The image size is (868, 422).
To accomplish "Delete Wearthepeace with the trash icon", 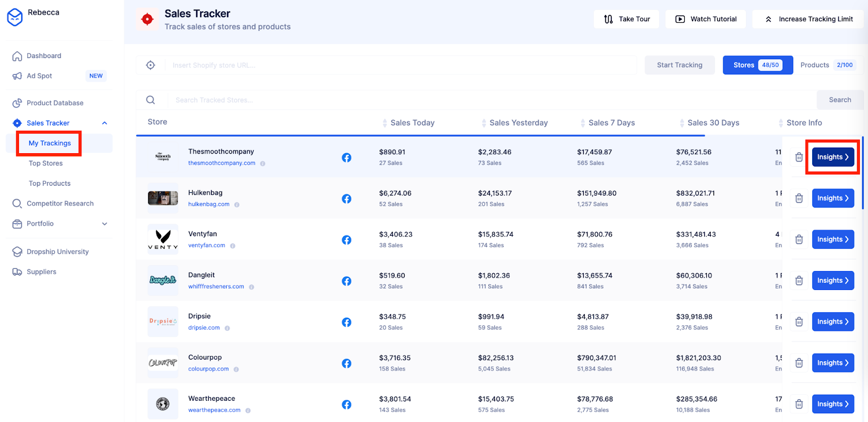I will click(x=799, y=404).
